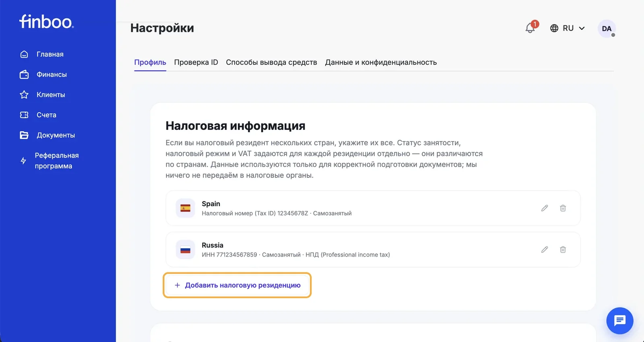Screen dimensions: 644x342
Task: Go to Главная in sidebar
Action: coord(50,54)
